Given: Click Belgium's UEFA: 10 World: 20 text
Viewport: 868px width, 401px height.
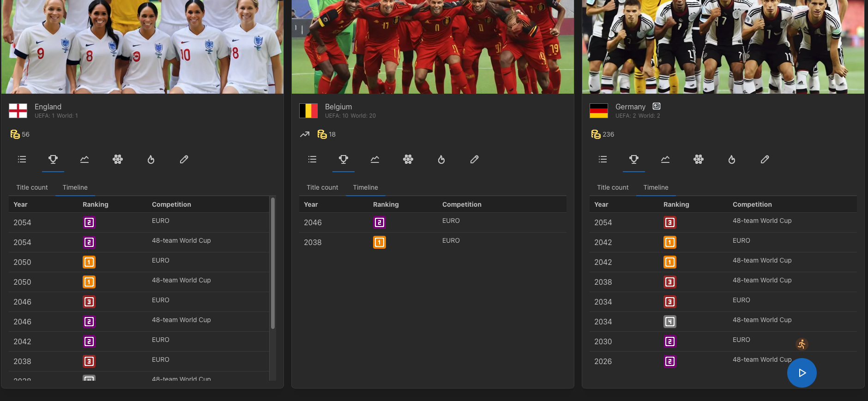Looking at the screenshot, I should click(350, 116).
